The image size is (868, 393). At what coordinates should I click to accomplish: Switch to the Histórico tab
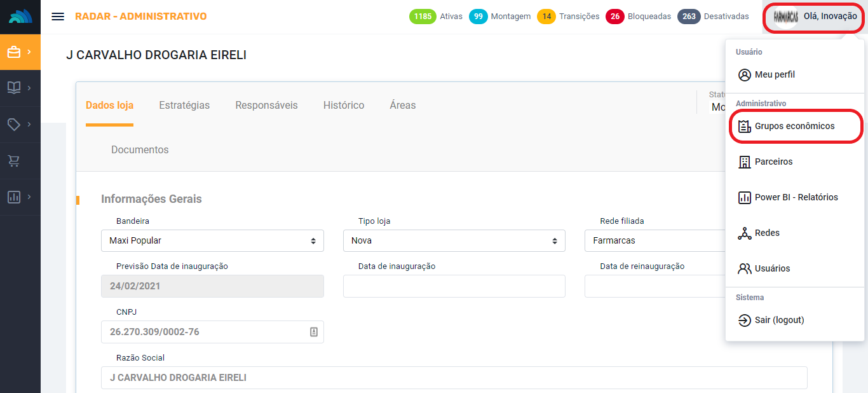pyautogui.click(x=344, y=106)
